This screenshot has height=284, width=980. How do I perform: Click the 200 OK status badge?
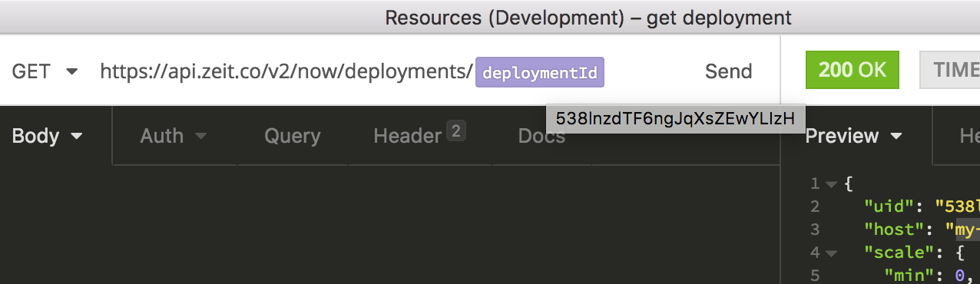click(x=852, y=71)
